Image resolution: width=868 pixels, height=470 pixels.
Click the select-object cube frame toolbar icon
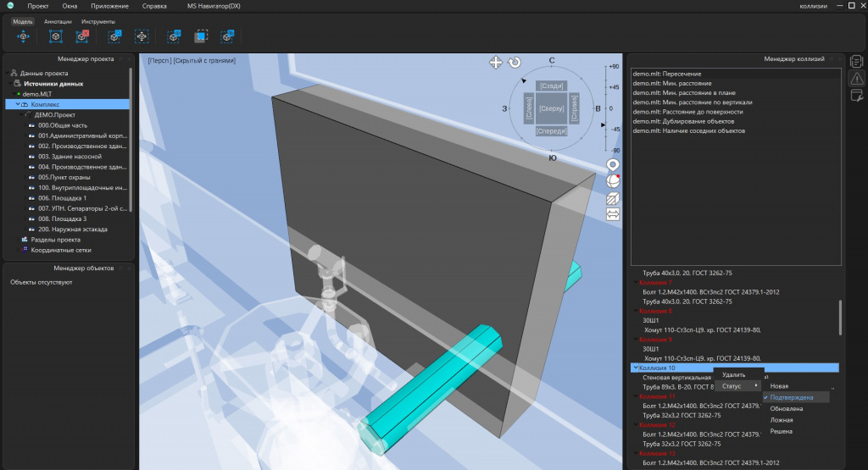[x=55, y=36]
